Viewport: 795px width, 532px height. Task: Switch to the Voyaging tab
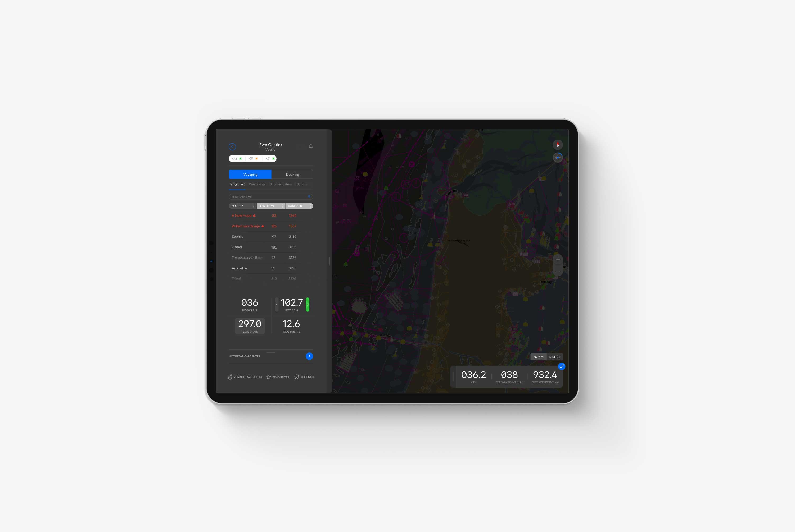coord(250,174)
